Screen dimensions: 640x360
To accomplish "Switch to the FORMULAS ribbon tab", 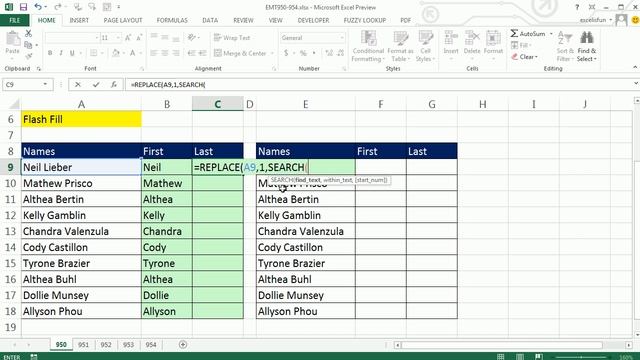I will 172,20.
